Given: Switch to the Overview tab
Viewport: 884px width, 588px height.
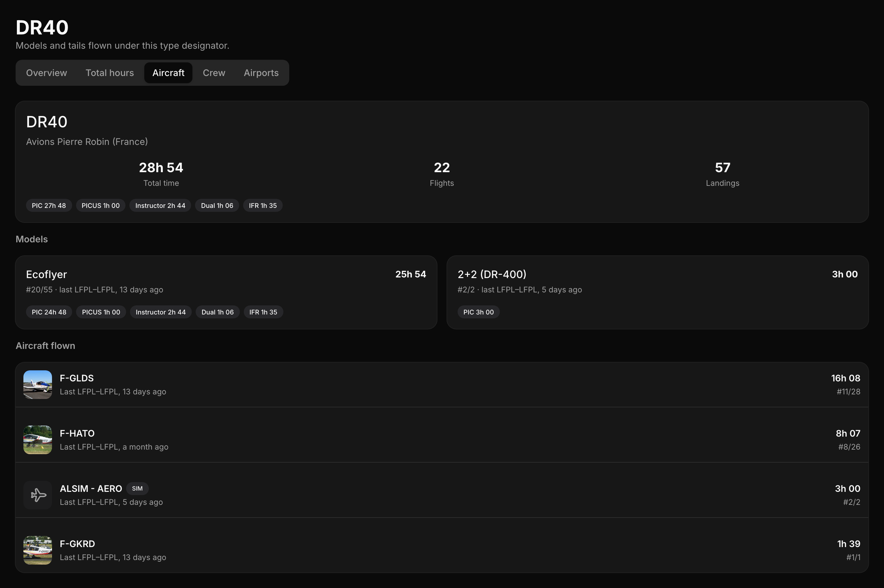Looking at the screenshot, I should point(46,73).
